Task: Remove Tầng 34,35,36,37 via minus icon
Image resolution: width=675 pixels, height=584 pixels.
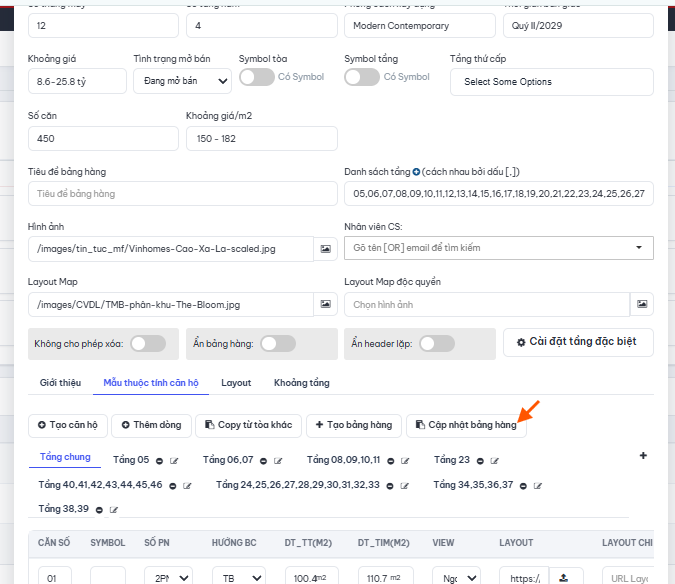Action: tap(523, 486)
